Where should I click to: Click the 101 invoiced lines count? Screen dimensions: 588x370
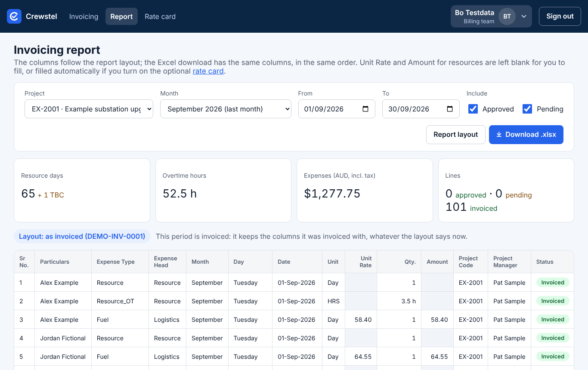[x=471, y=207]
